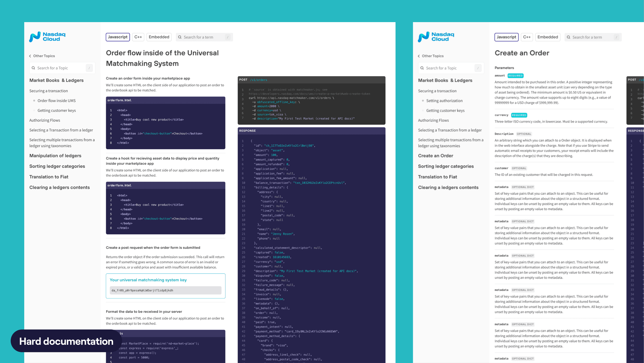Screen dimensions: 644x363
Task: Open Order flow inside UMS in the sidebar
Action: click(57, 101)
